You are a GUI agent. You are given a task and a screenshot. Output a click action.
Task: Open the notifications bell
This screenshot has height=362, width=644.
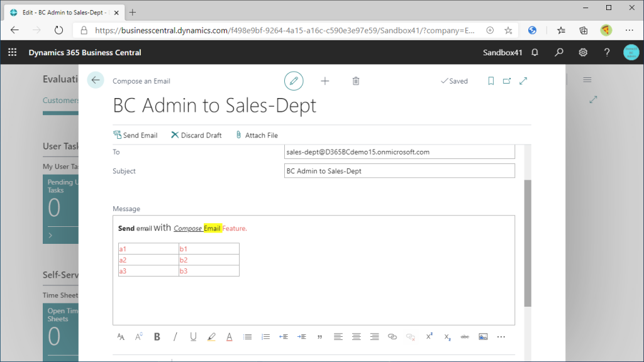click(535, 52)
